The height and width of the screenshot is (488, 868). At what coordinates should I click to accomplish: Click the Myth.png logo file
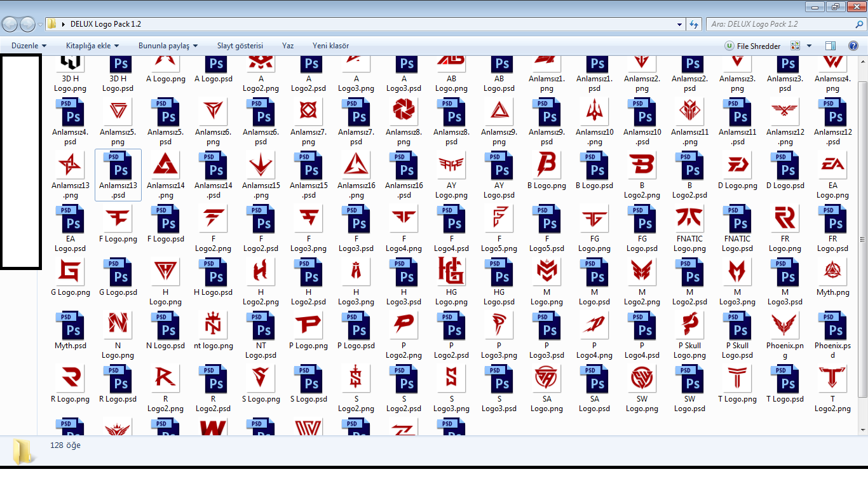pos(833,273)
